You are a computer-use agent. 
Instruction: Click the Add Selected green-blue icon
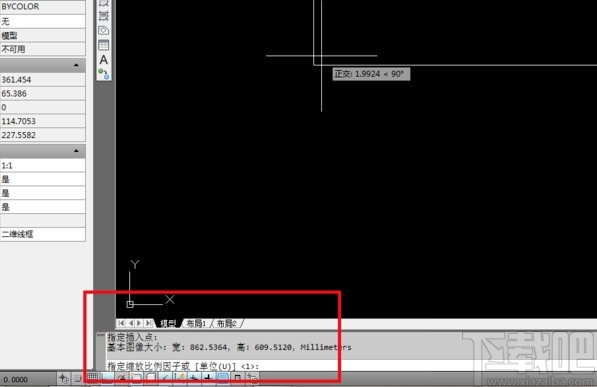[104, 74]
